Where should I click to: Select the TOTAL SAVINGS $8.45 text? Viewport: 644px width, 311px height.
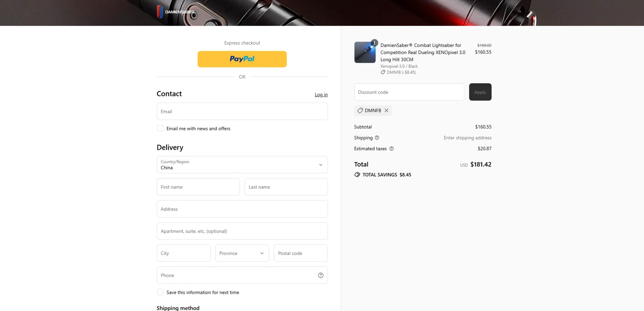tap(387, 175)
